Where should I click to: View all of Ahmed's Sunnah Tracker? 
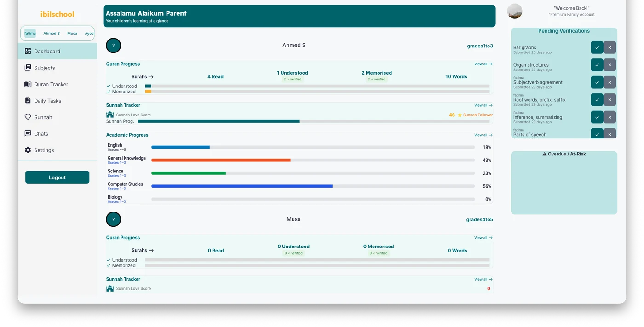coord(483,105)
